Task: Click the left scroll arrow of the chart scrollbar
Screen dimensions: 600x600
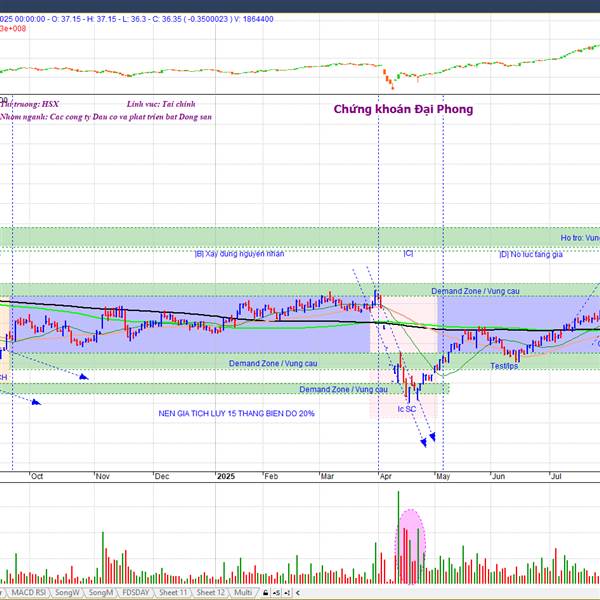Action: tap(298, 593)
